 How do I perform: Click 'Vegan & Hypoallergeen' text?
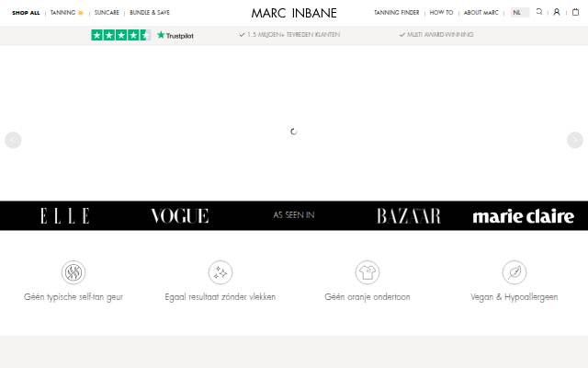pyautogui.click(x=514, y=297)
